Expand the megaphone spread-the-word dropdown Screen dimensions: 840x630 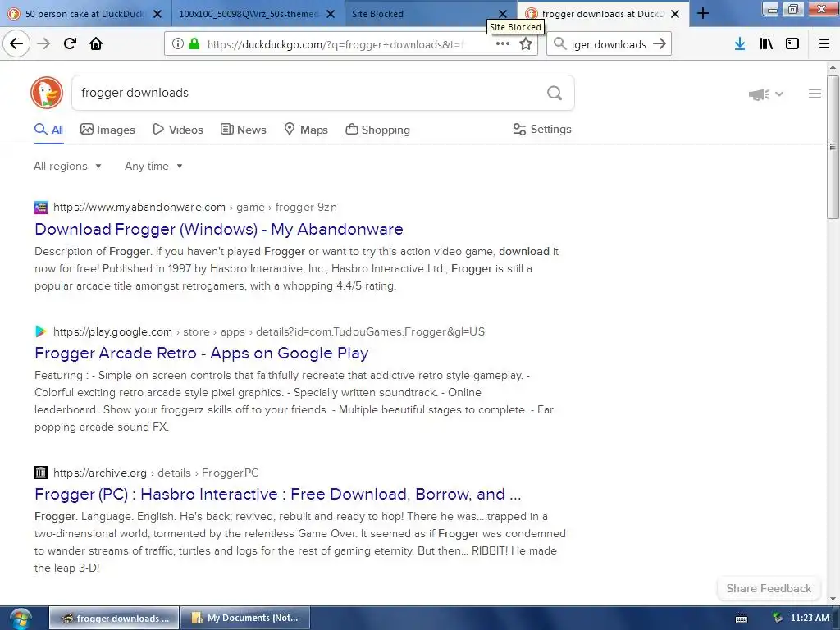pos(766,94)
